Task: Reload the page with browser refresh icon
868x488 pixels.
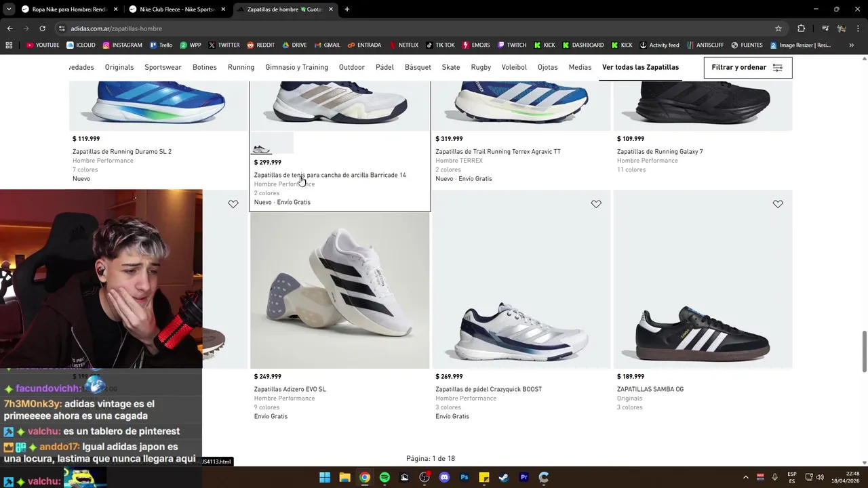Action: (x=42, y=28)
